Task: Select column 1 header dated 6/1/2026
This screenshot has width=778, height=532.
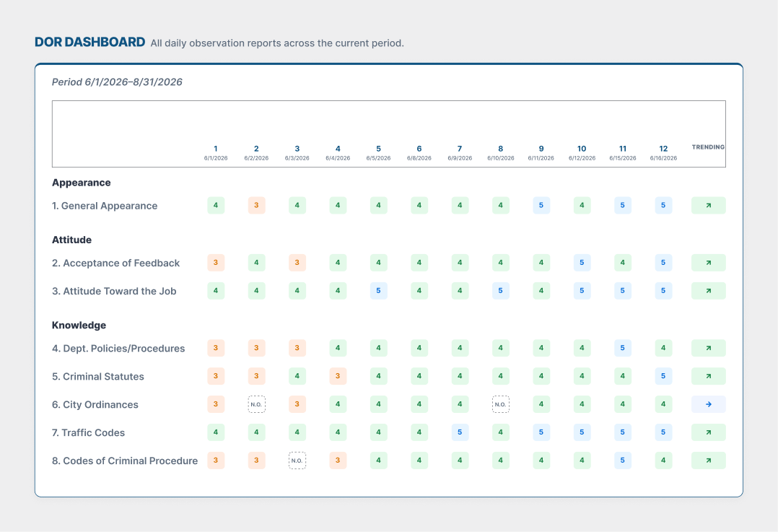Action: 216,153
